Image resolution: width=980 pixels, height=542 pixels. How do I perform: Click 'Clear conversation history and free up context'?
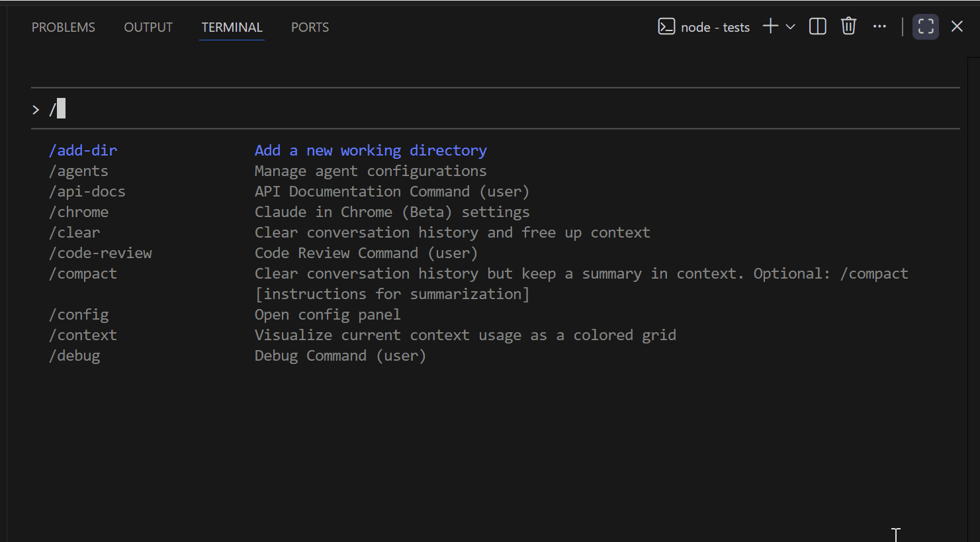tap(453, 232)
